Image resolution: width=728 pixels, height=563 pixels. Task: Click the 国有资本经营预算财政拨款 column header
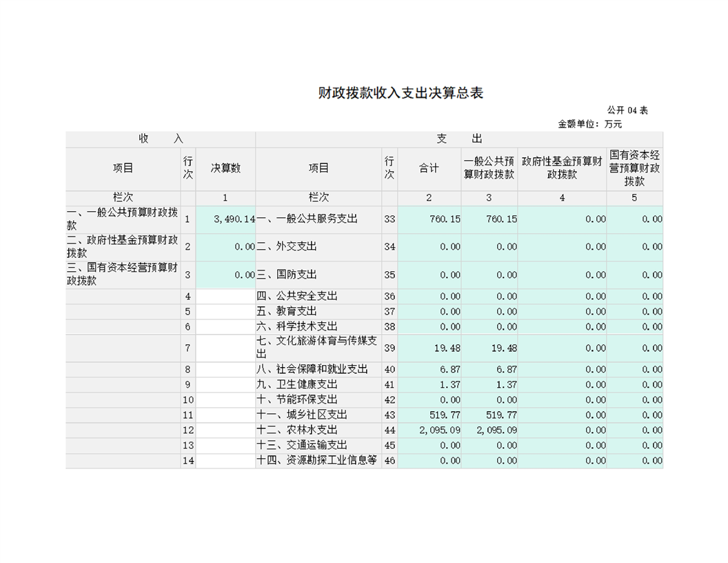point(635,168)
